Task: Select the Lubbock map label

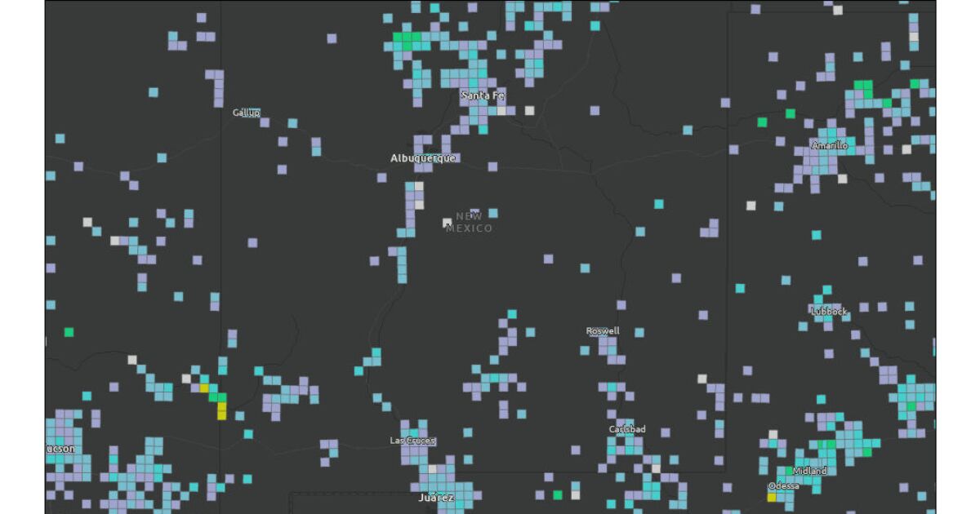Action: point(829,312)
